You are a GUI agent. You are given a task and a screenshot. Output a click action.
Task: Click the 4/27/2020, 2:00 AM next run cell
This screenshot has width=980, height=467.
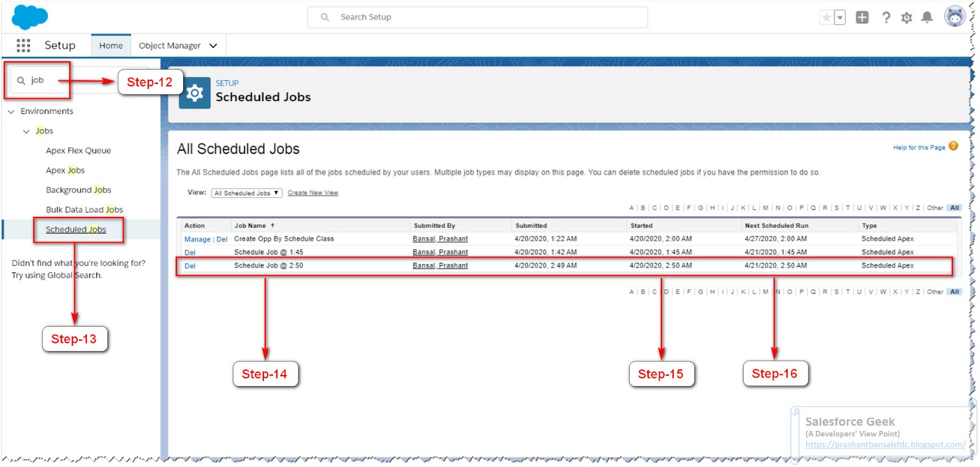pos(775,239)
